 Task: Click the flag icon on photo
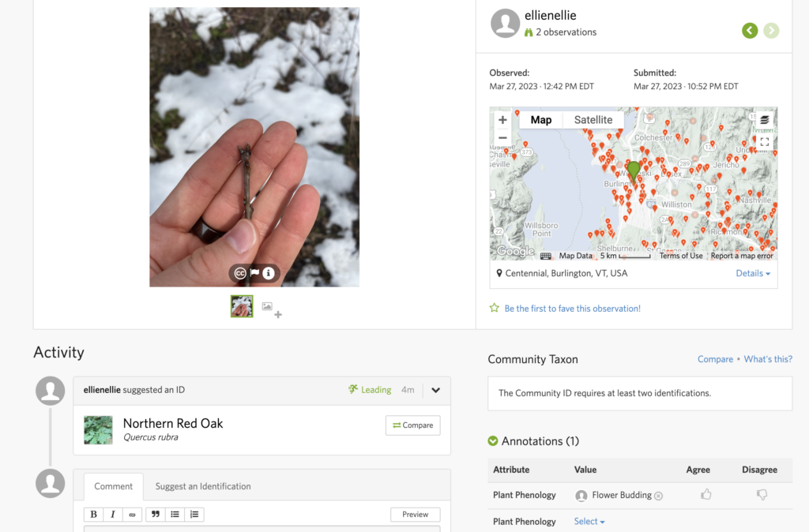254,273
